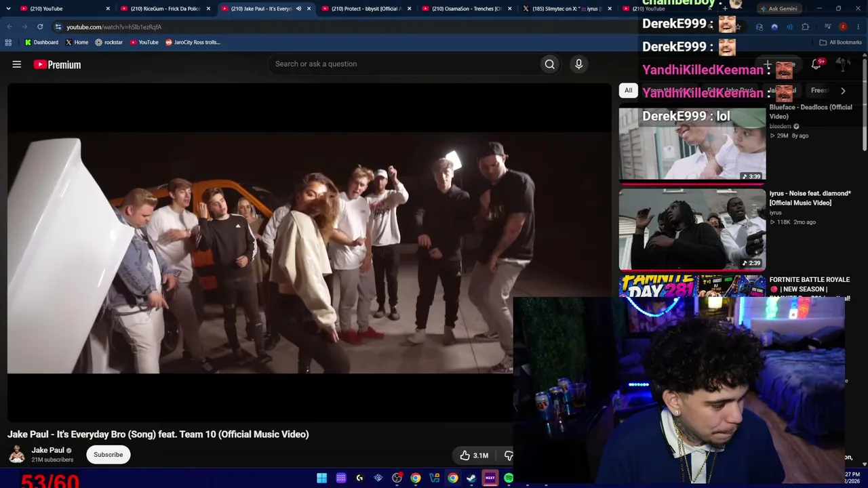Open Chrome extensions puzzle icon

(805, 26)
